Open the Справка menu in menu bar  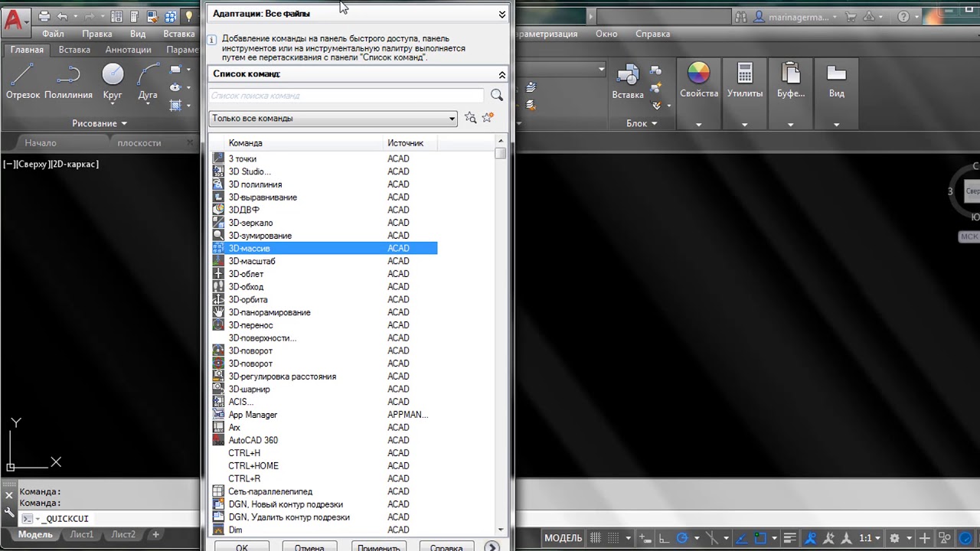click(653, 34)
